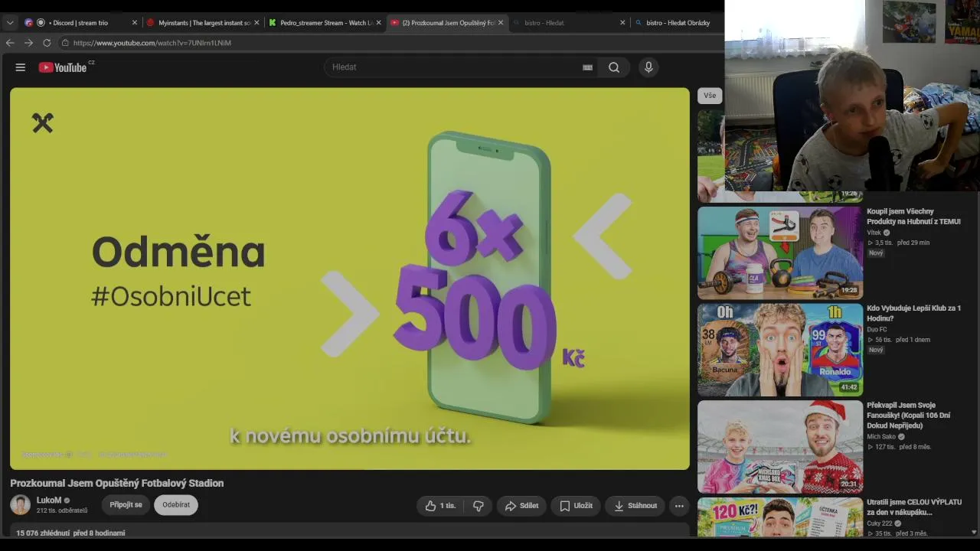Open the LukoM channel name link
The width and height of the screenshot is (980, 551).
[x=49, y=500]
